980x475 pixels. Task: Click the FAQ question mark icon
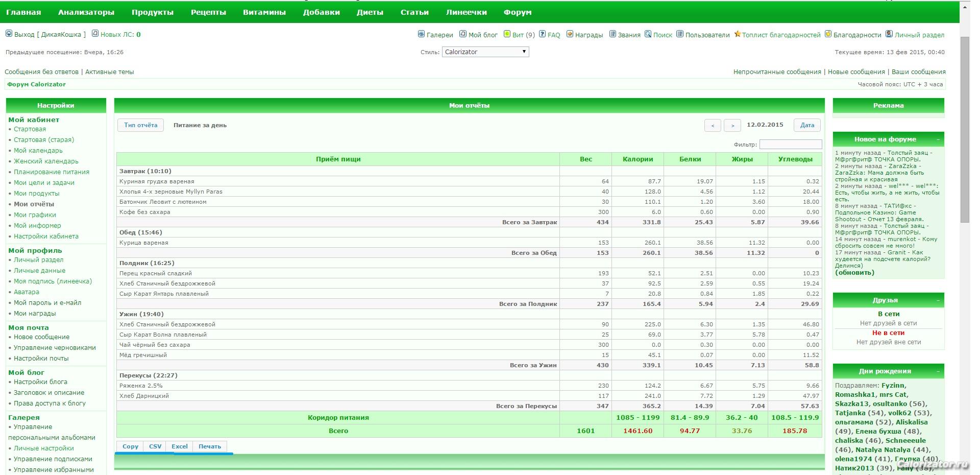pyautogui.click(x=543, y=34)
